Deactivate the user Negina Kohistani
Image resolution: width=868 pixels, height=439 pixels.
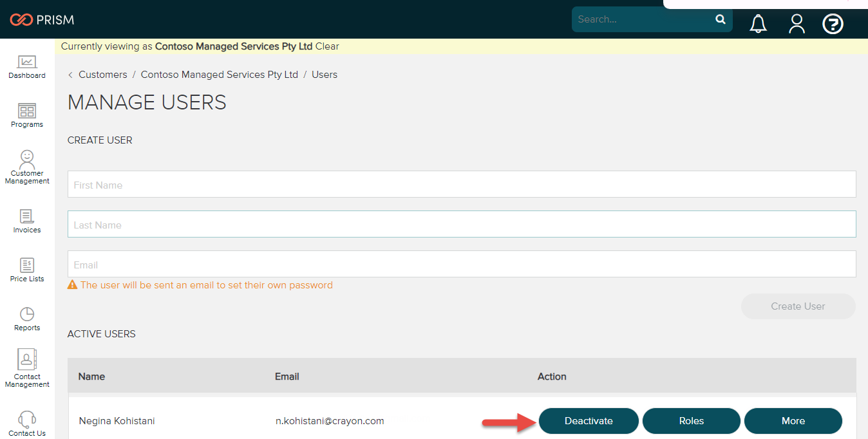[588, 420]
